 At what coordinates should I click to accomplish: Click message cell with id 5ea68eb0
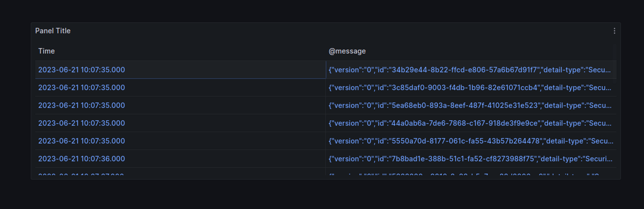coord(469,105)
